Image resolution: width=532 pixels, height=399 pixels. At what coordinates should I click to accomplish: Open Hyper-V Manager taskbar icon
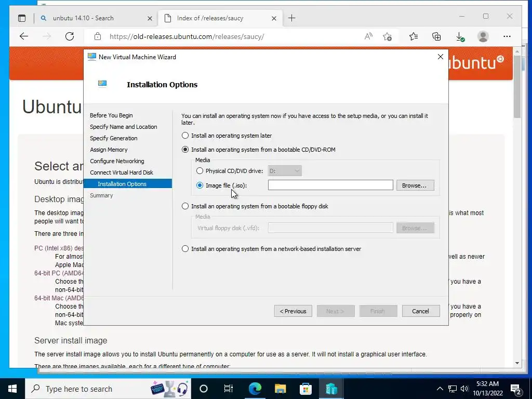331,389
